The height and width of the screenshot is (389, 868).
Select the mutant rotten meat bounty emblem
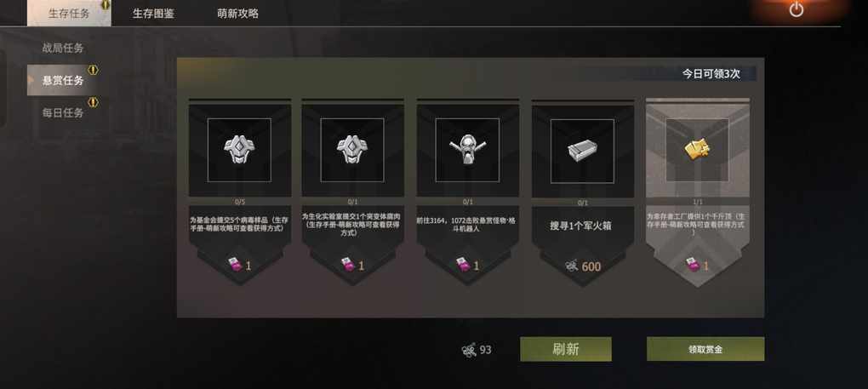[x=352, y=150]
